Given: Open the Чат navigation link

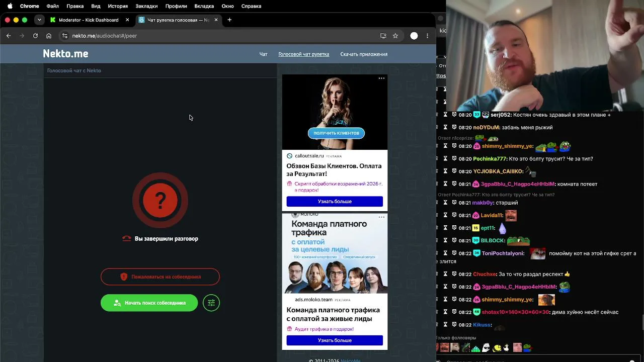Looking at the screenshot, I should point(263,54).
